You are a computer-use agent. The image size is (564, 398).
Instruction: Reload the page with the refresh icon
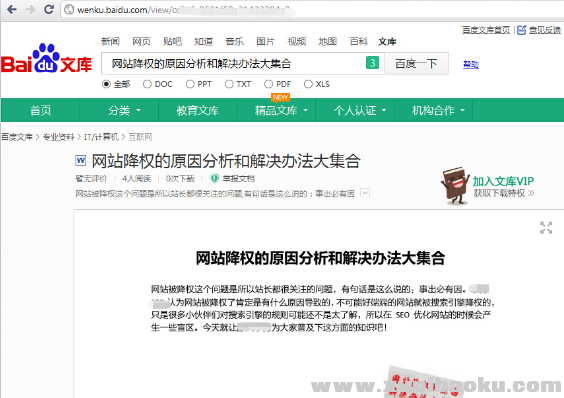coord(49,9)
